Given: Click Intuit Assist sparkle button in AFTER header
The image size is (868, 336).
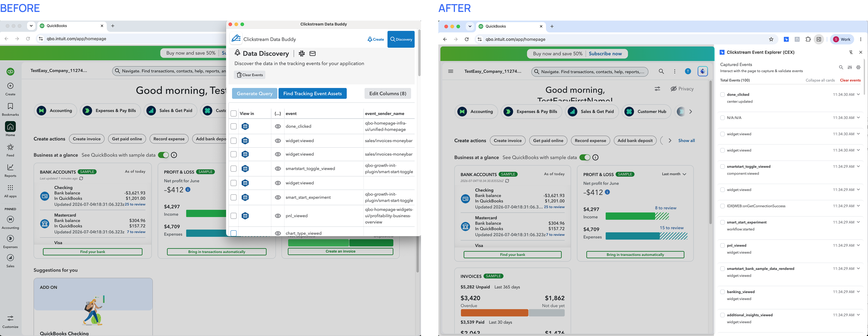Looking at the screenshot, I should pos(703,71).
